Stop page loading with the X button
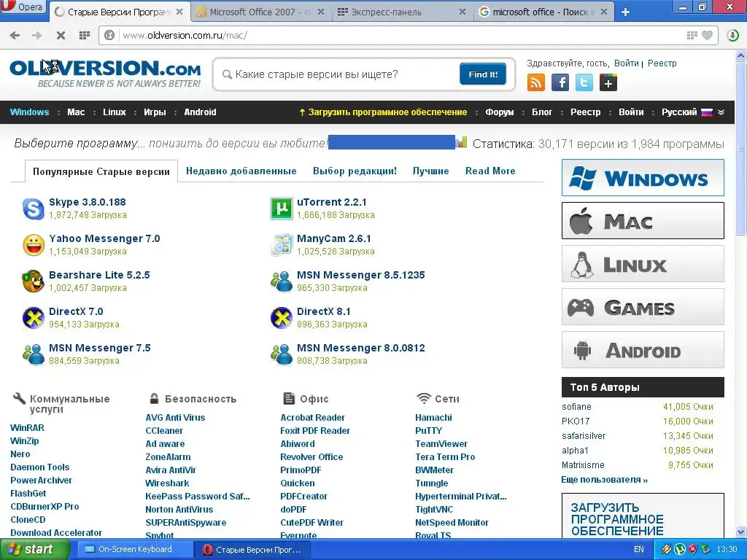The height and width of the screenshot is (560, 747). click(x=61, y=35)
